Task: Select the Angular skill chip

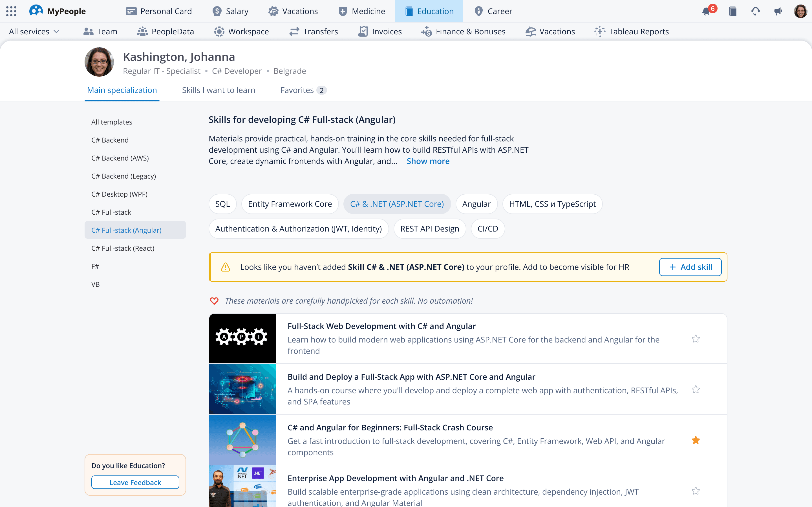Action: coord(476,204)
